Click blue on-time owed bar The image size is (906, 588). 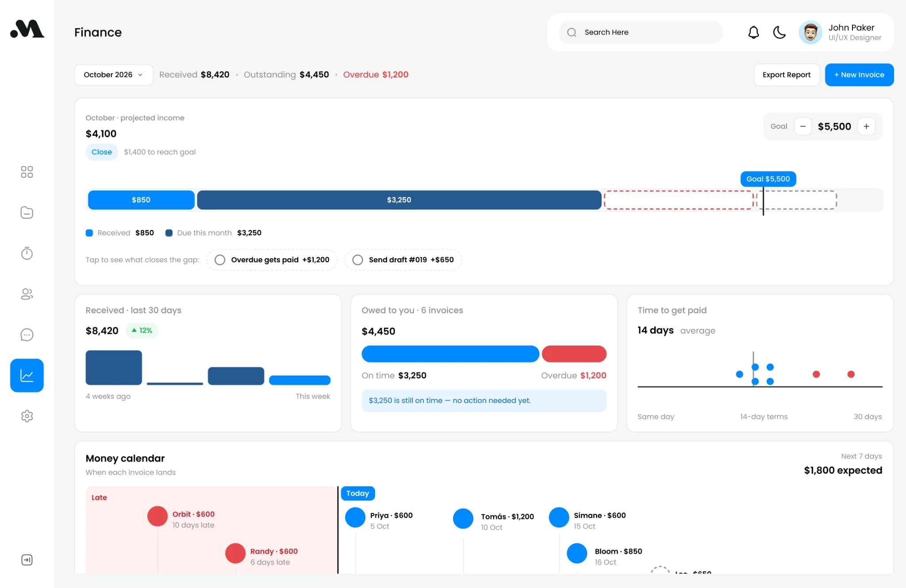(450, 354)
